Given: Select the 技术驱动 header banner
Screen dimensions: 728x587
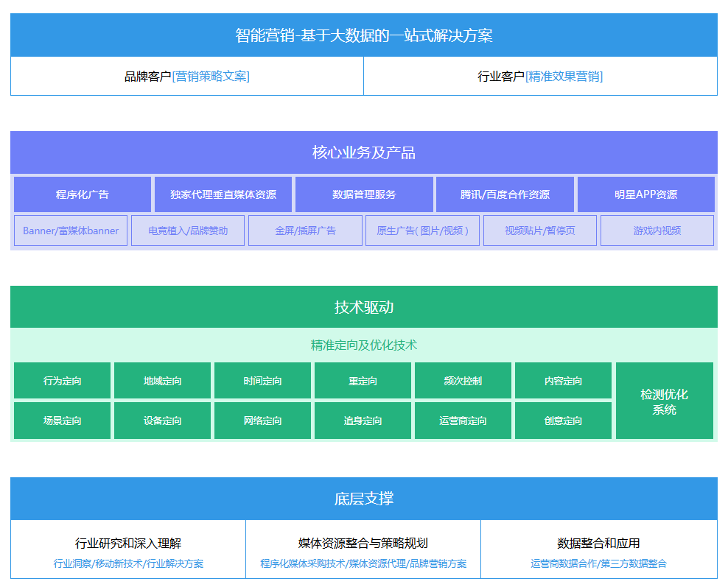Looking at the screenshot, I should [364, 307].
